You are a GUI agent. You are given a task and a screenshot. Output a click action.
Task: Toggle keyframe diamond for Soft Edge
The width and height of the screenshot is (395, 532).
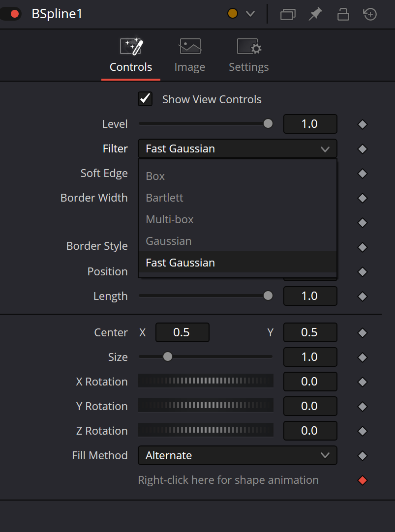click(363, 174)
